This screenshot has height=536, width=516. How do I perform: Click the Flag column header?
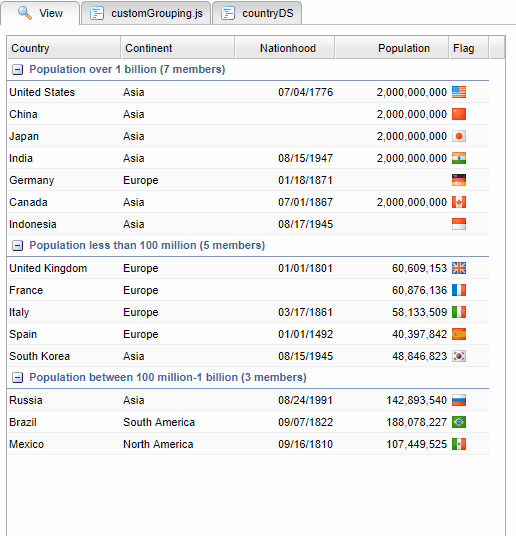(x=469, y=48)
